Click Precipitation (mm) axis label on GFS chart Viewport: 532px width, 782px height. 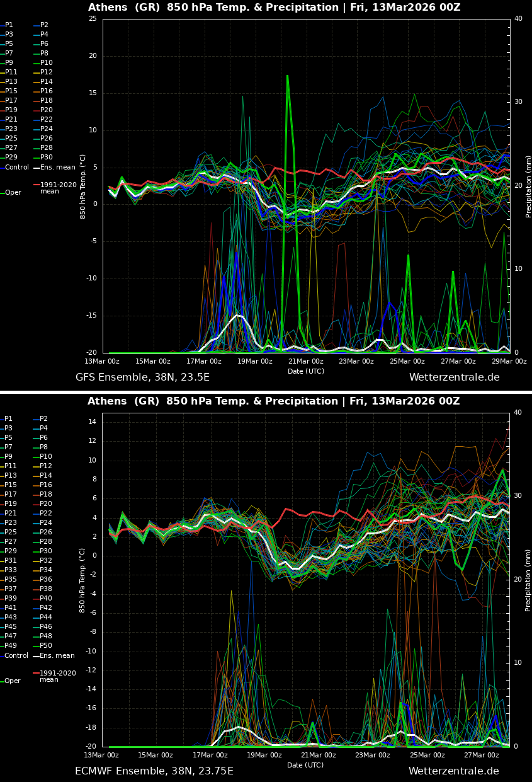[528, 186]
